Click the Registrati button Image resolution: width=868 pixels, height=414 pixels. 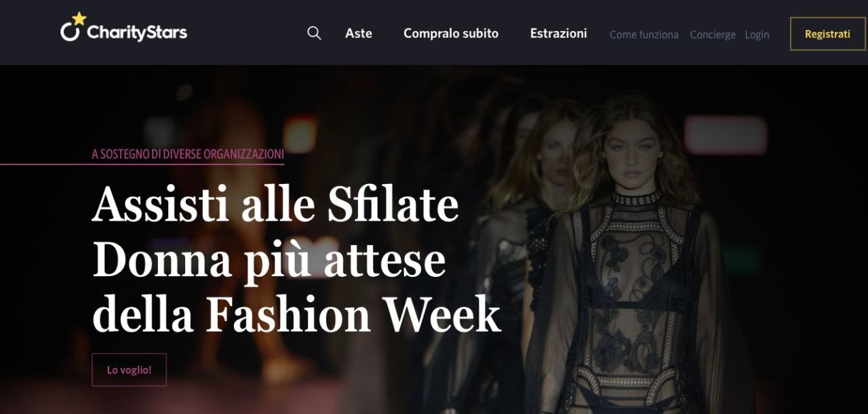pyautogui.click(x=827, y=34)
